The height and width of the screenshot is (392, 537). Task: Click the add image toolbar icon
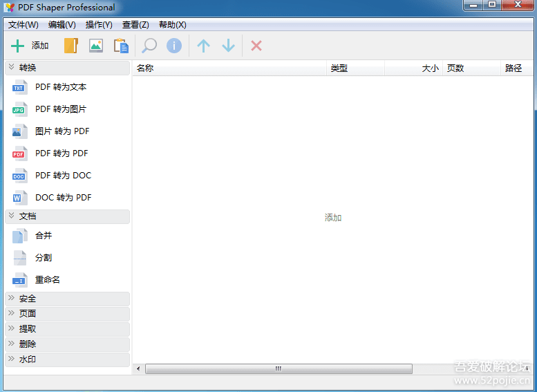coord(96,46)
